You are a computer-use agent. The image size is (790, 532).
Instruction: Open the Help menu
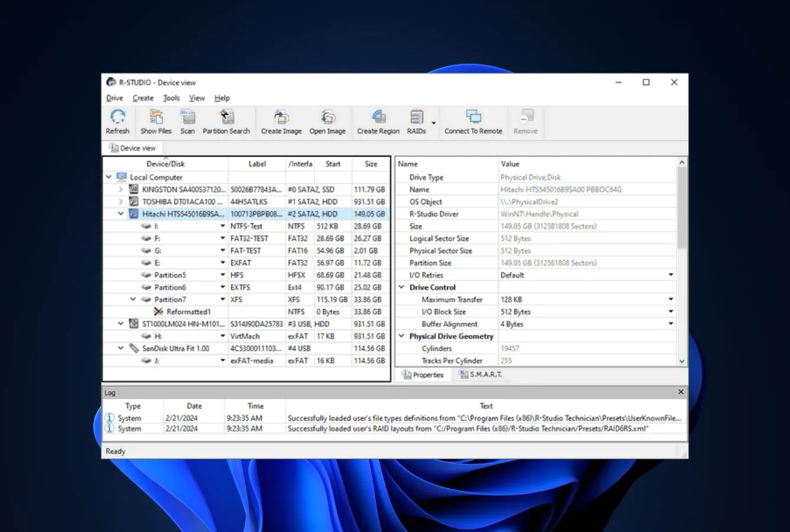[x=222, y=98]
